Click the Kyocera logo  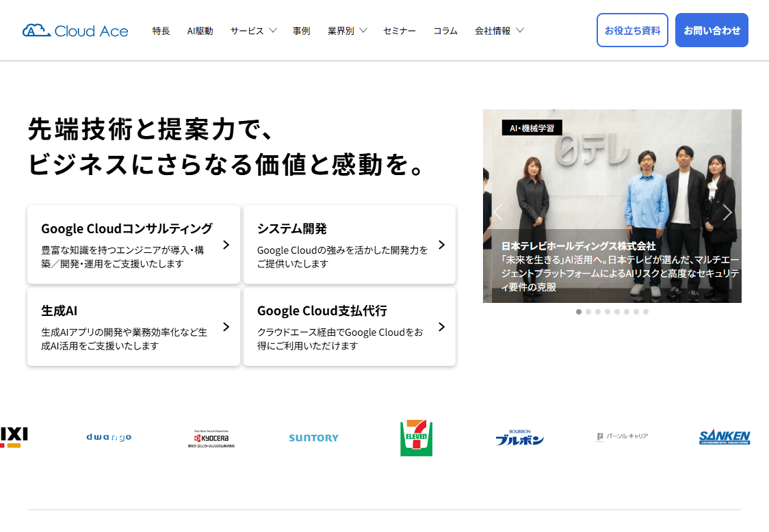pos(211,436)
